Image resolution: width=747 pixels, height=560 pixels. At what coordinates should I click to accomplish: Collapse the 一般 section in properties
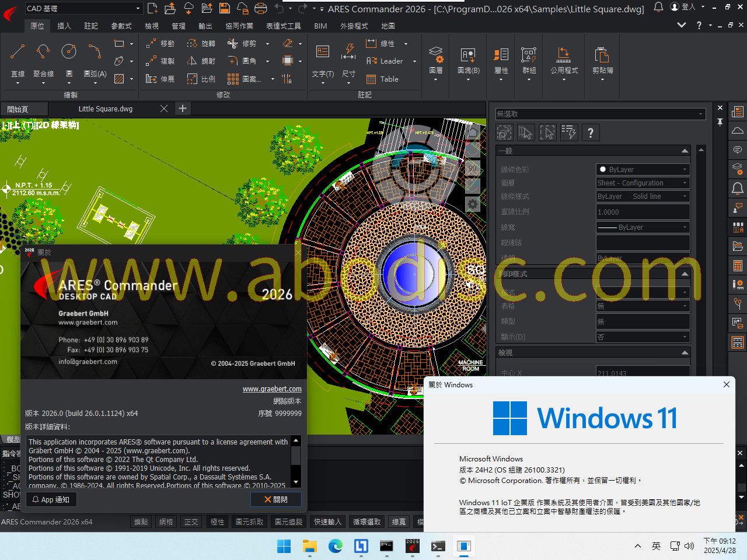pos(685,151)
